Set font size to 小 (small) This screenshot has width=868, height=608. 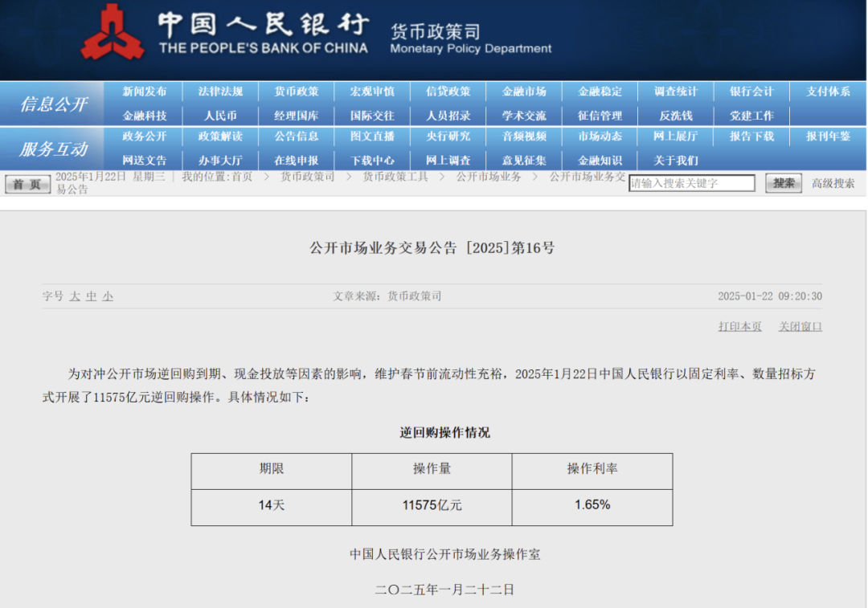(108, 296)
